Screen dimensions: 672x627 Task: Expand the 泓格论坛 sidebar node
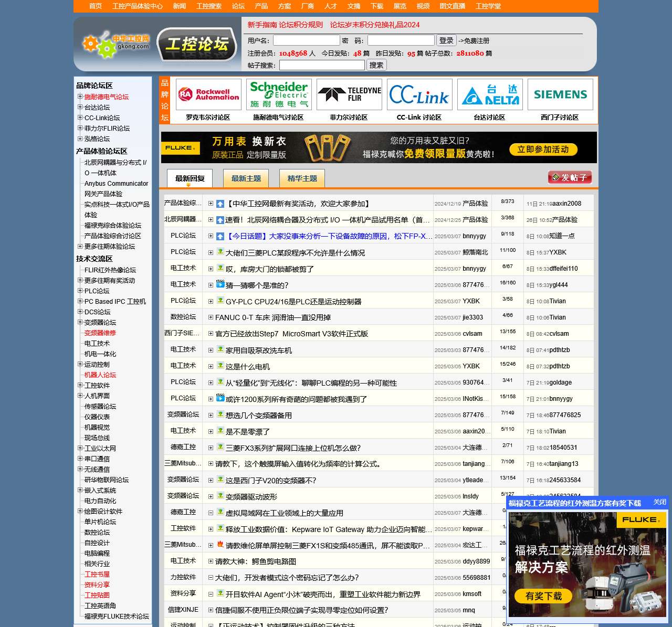(80, 139)
